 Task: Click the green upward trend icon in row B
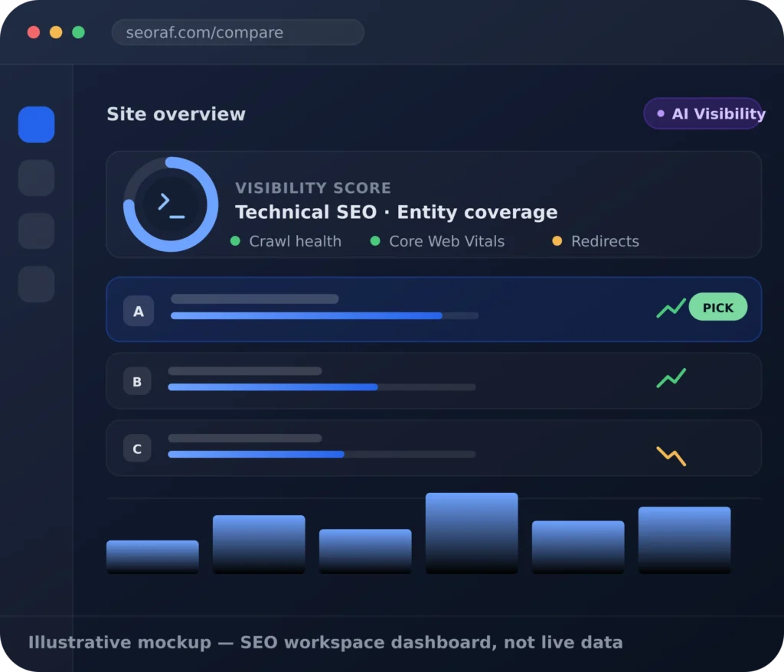click(671, 378)
